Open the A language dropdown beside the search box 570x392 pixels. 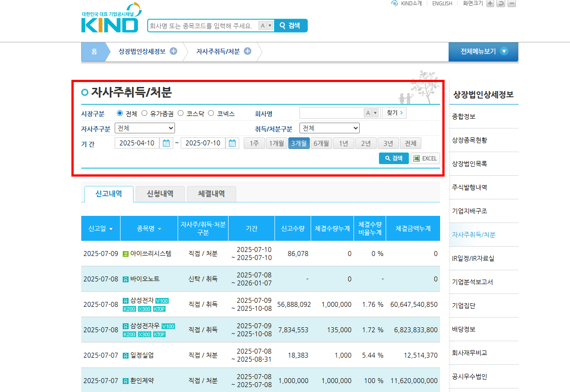tap(265, 25)
